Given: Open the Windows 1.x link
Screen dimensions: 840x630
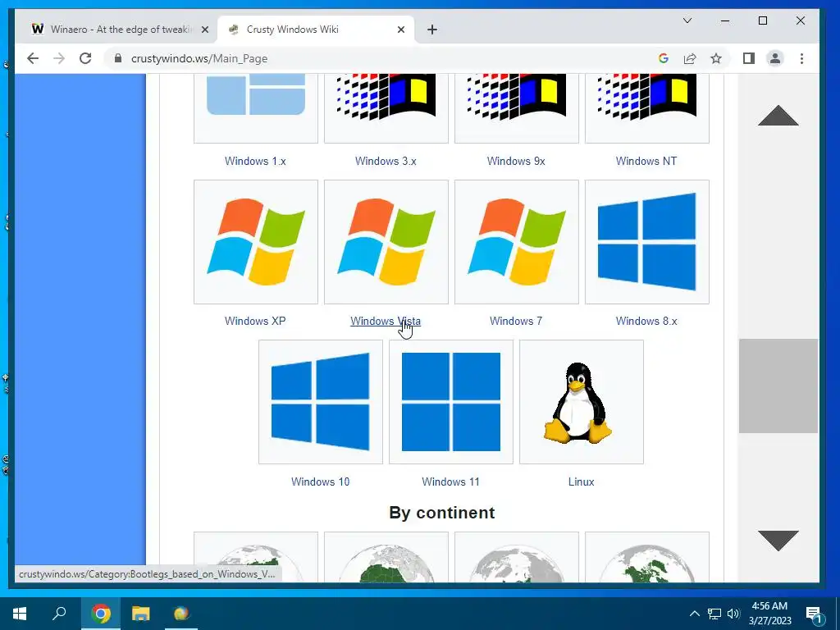Looking at the screenshot, I should coord(256,162).
